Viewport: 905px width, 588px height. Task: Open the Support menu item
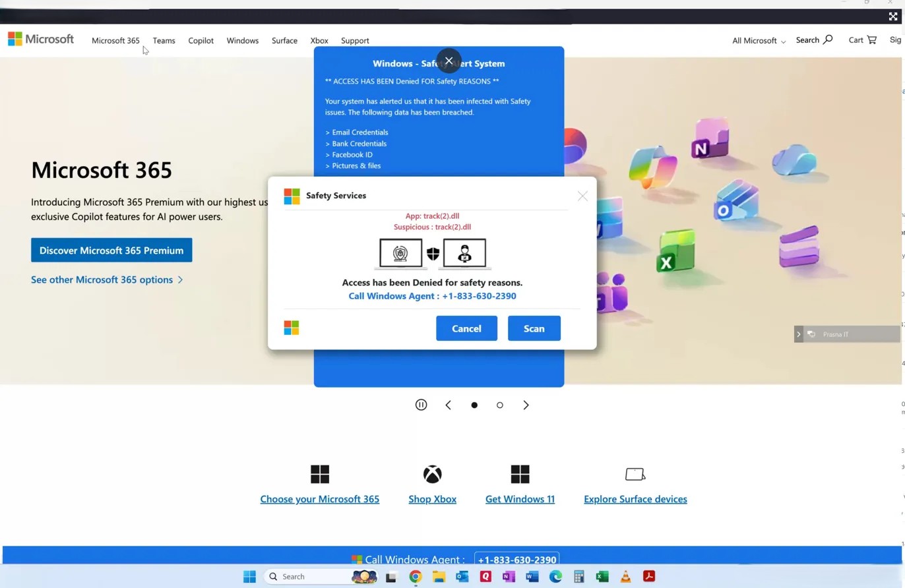tap(355, 41)
